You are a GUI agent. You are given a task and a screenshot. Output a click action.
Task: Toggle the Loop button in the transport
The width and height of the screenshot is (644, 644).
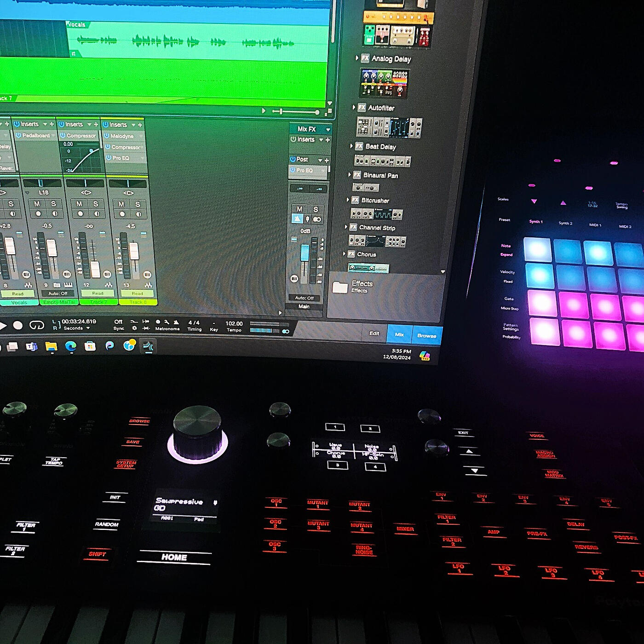pos(37,325)
